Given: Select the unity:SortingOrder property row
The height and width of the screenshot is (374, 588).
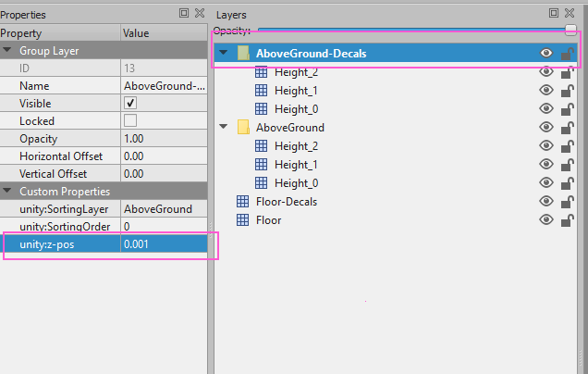Looking at the screenshot, I should (x=104, y=227).
